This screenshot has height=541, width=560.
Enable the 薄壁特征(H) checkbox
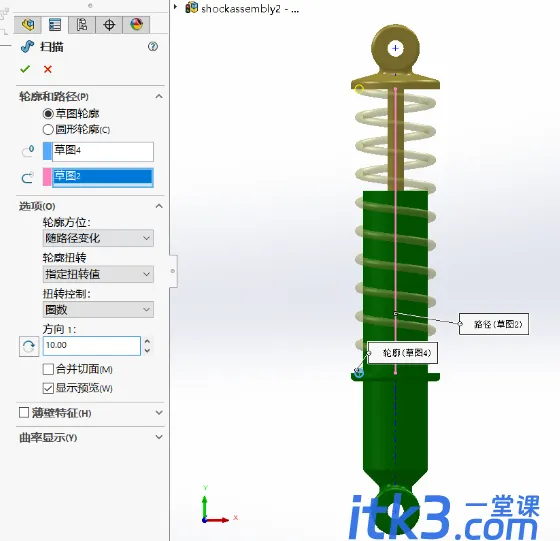tap(24, 413)
